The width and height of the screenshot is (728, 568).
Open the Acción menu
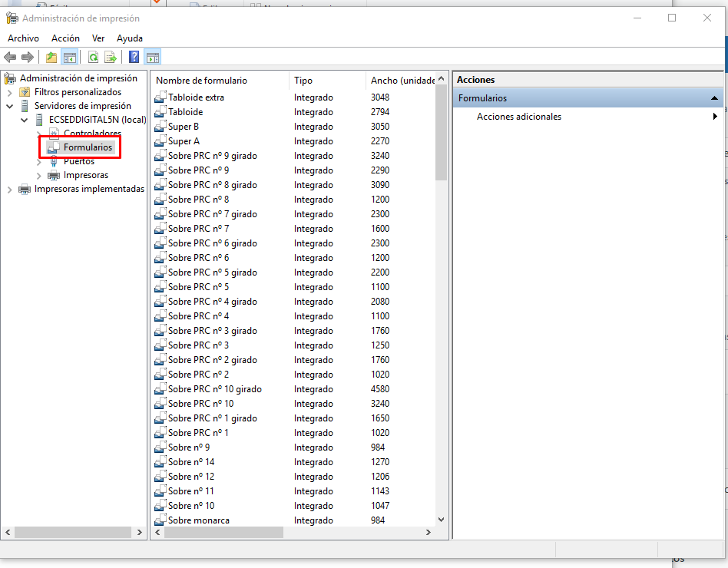click(x=65, y=38)
